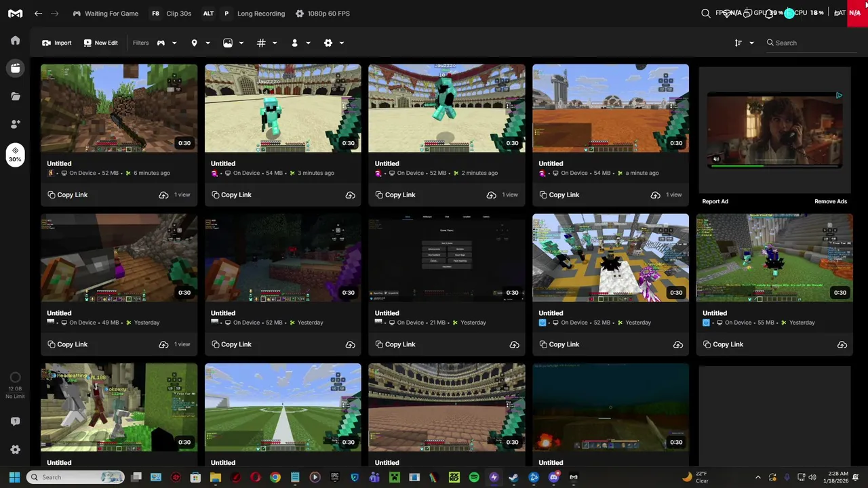868x488 pixels.
Task: Upload the 21 MB clip to cloud
Action: click(x=514, y=345)
